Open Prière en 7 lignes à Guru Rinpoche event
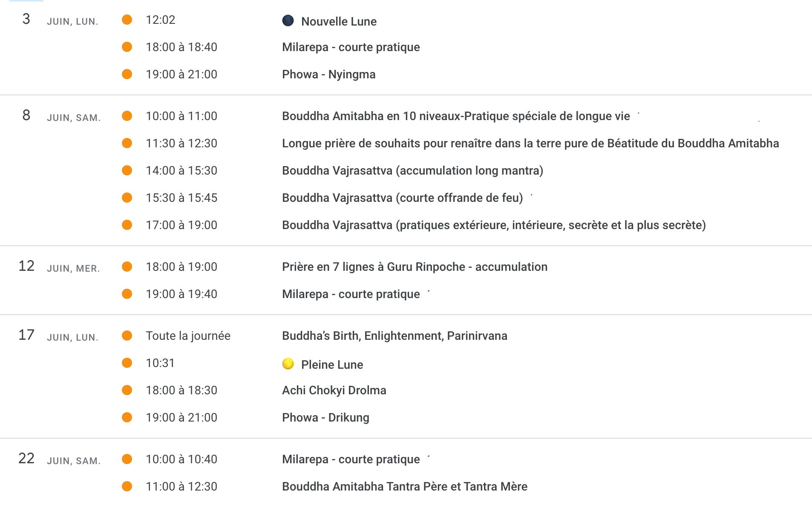The width and height of the screenshot is (812, 505). [415, 267]
